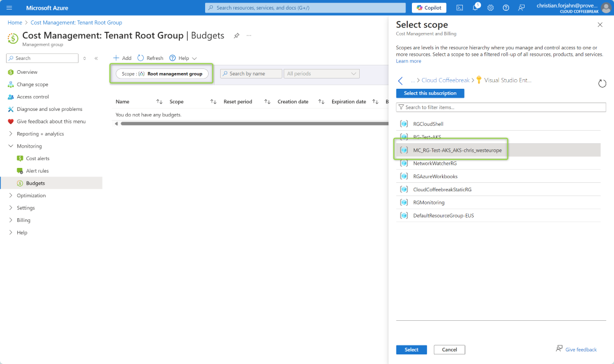This screenshot has height=364, width=614.
Task: Select MC_RG-Test-AKS_AKS-chris_westeurope resource group
Action: click(x=498, y=150)
